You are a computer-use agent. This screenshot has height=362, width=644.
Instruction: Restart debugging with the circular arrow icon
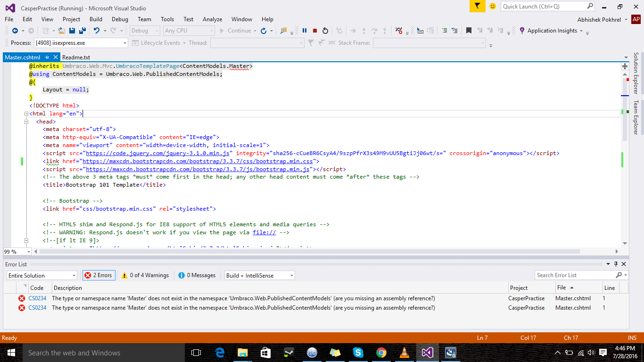pyautogui.click(x=325, y=31)
